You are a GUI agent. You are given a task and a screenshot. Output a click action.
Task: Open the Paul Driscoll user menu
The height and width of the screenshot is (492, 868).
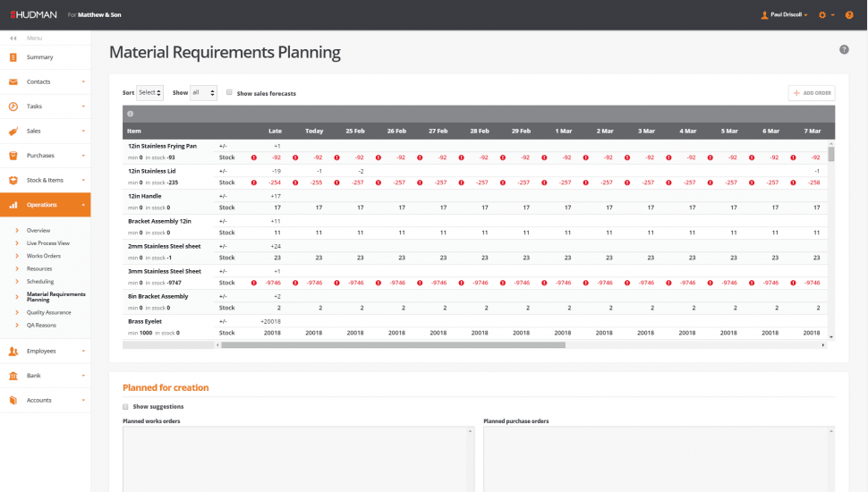click(x=784, y=15)
